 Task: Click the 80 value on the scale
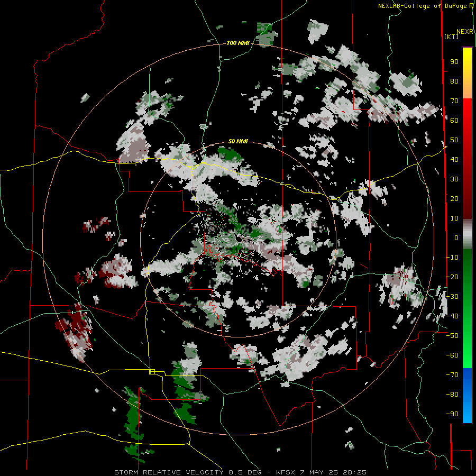pos(454,81)
